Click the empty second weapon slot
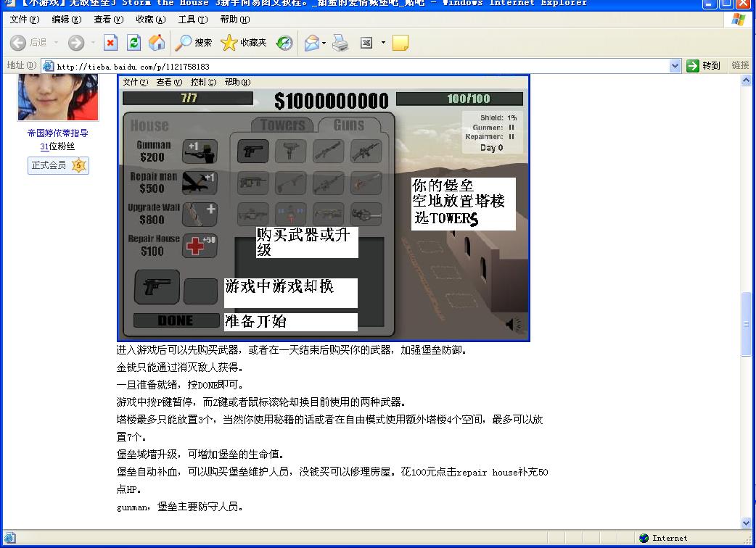 point(200,291)
